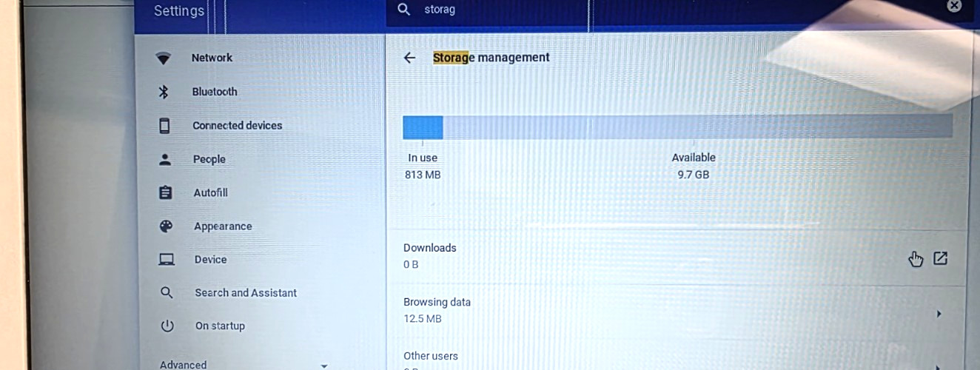The image size is (980, 370).
Task: Click the '0 B' value under Downloads
Action: (411, 264)
